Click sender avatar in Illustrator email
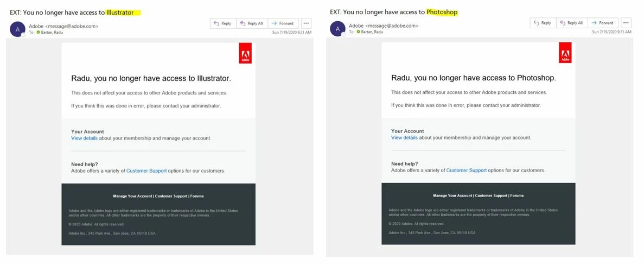644x264 pixels. pyautogui.click(x=17, y=29)
